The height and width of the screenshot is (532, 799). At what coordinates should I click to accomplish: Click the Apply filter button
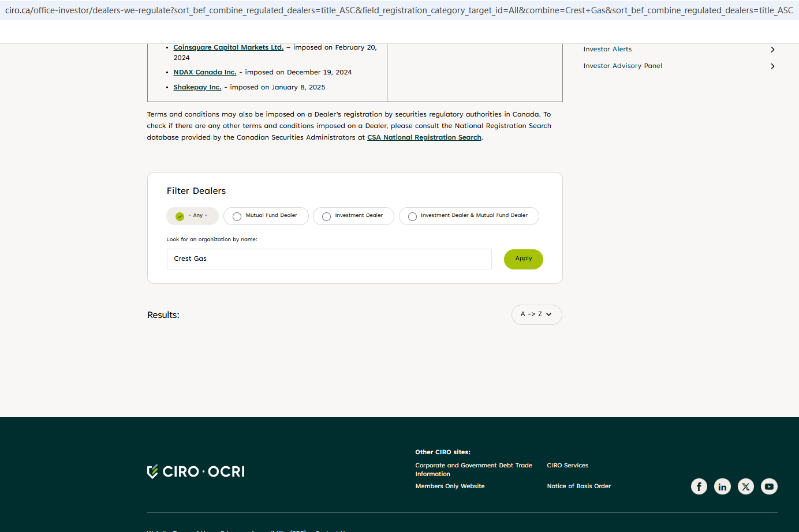pyautogui.click(x=524, y=259)
